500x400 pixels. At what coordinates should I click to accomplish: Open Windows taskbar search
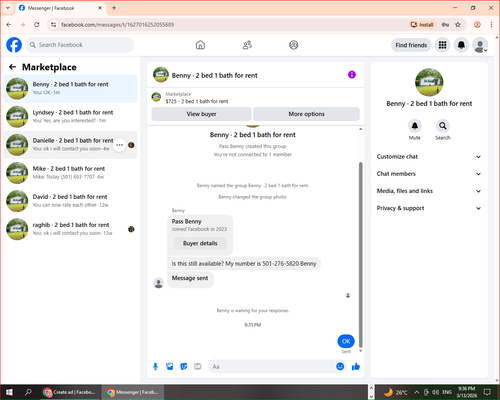click(28, 392)
